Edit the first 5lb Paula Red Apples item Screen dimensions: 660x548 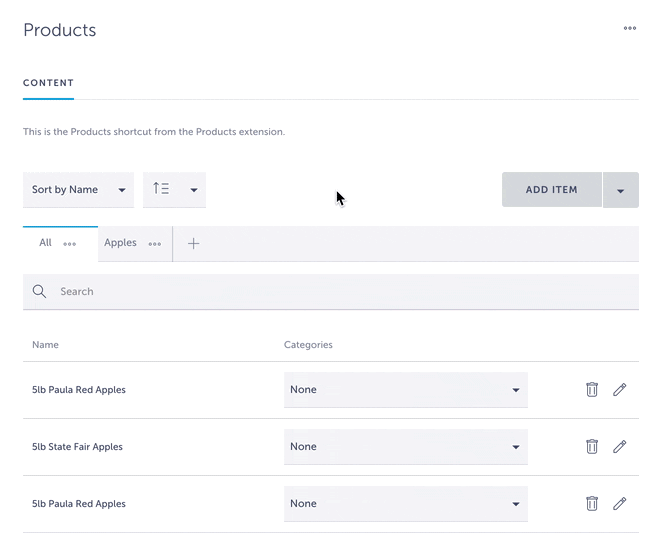point(620,389)
